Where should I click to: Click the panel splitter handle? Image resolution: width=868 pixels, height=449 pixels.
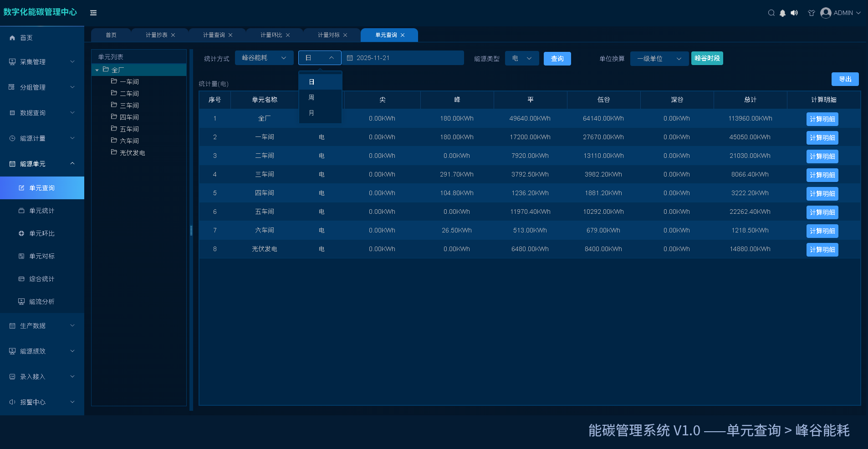point(191,230)
